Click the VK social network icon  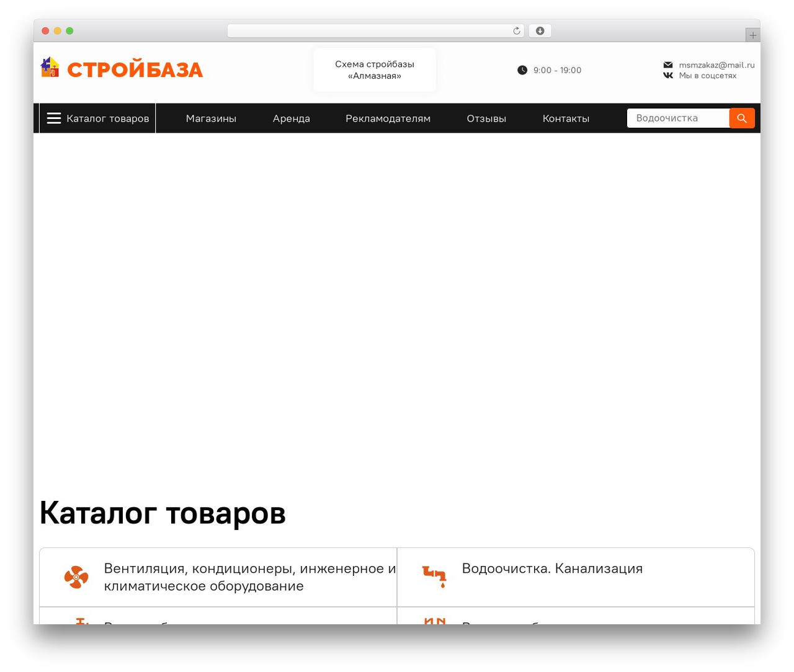tap(668, 76)
